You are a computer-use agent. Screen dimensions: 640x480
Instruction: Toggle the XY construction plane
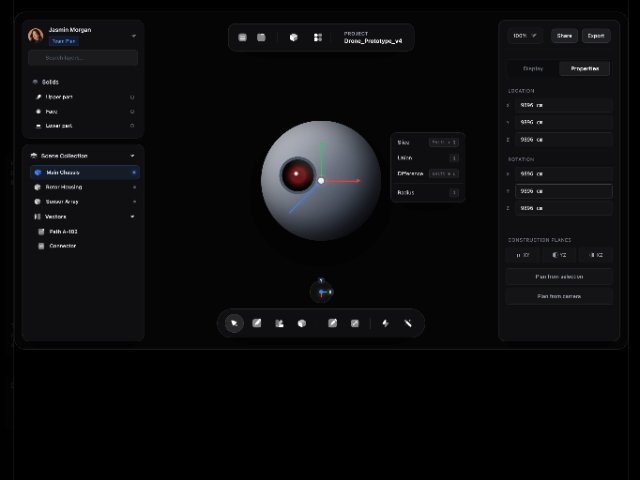pos(523,255)
